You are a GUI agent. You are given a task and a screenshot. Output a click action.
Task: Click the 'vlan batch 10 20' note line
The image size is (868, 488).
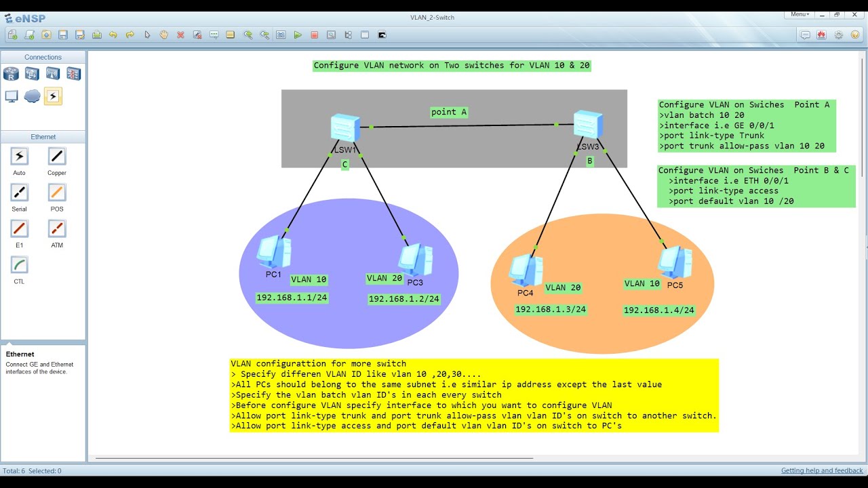tap(701, 115)
